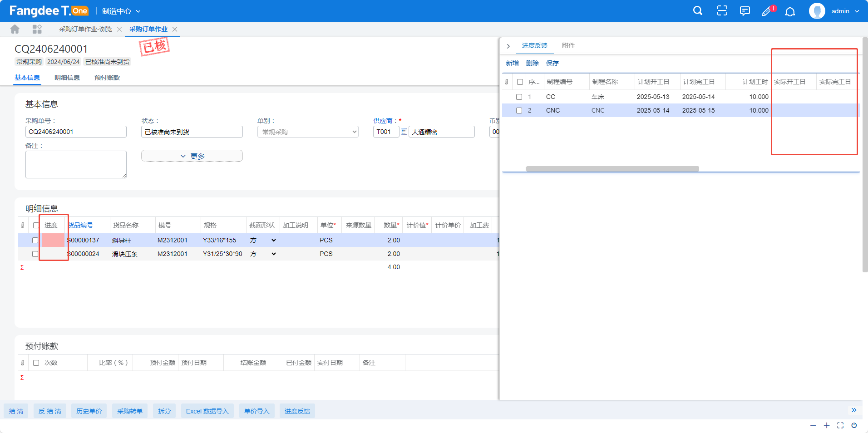
Task: Check the CNC process row
Action: [519, 110]
